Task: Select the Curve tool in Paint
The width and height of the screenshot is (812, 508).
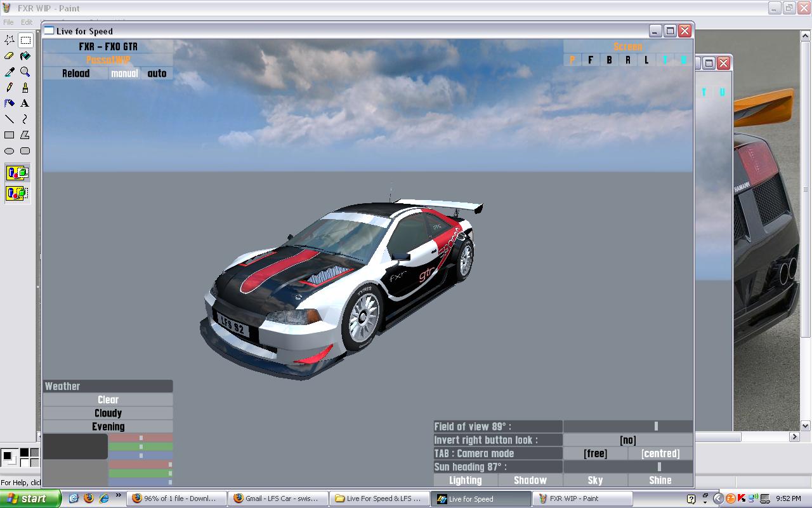Action: (25, 119)
